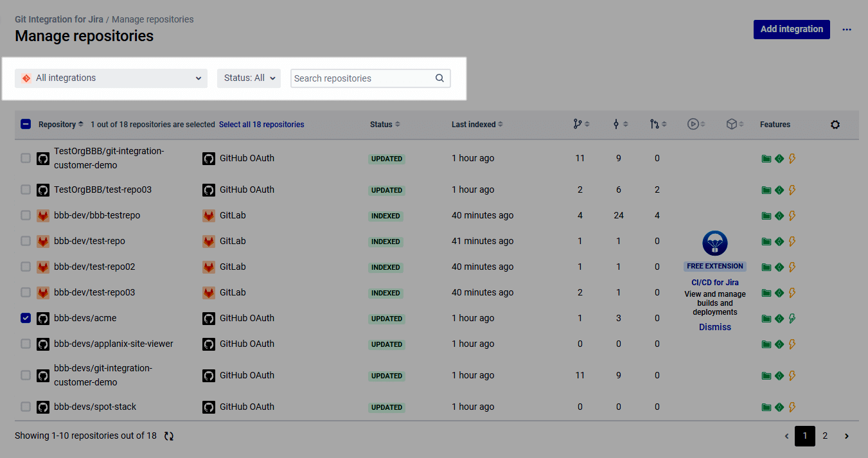This screenshot has height=458, width=868.
Task: Open the three-dots more actions menu
Action: click(x=847, y=30)
